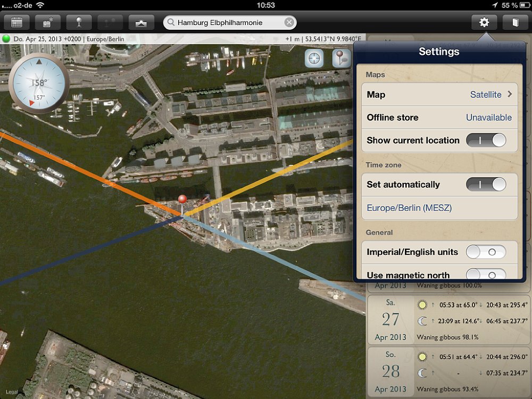Enable Imperial/English units switch
Image resolution: width=532 pixels, height=399 pixels.
coord(486,252)
